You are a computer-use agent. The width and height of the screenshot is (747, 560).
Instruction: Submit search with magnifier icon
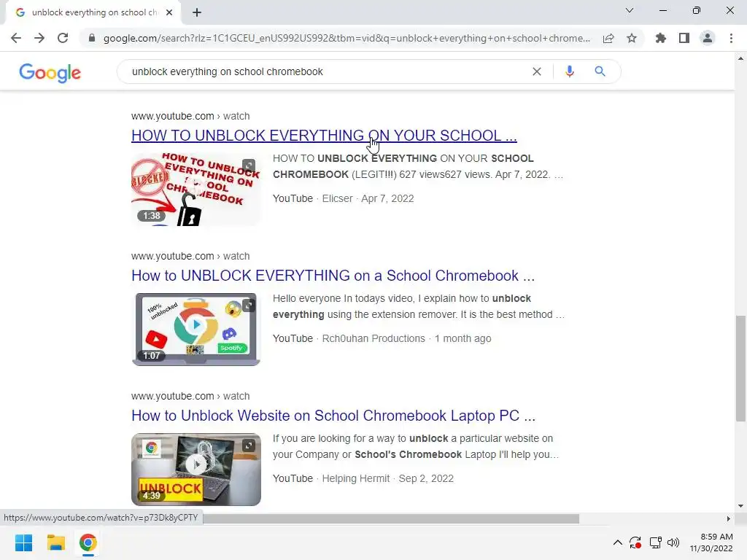600,71
